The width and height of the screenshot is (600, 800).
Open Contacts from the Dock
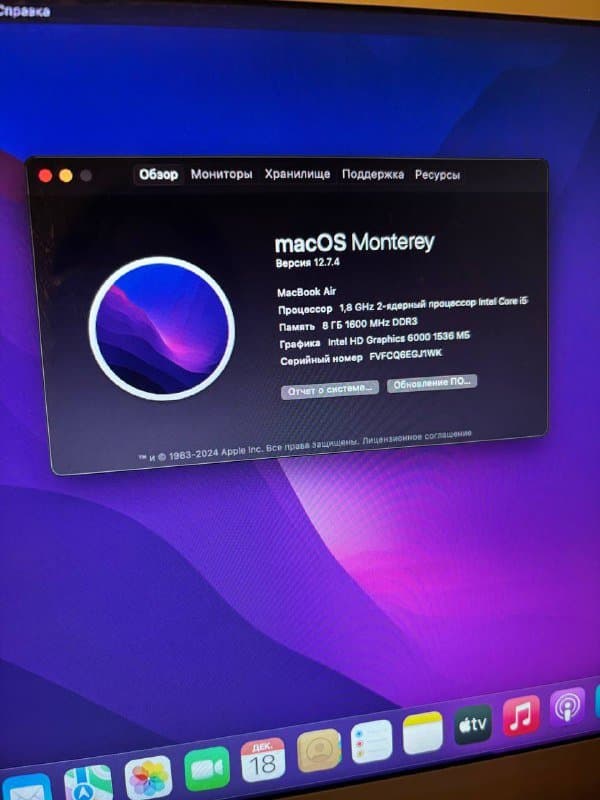(x=319, y=750)
